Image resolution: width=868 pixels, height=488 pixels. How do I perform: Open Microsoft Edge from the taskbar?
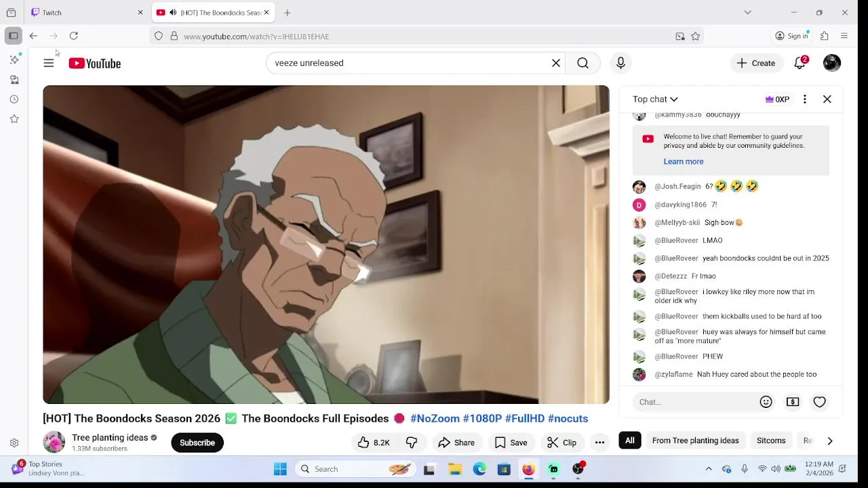(479, 469)
